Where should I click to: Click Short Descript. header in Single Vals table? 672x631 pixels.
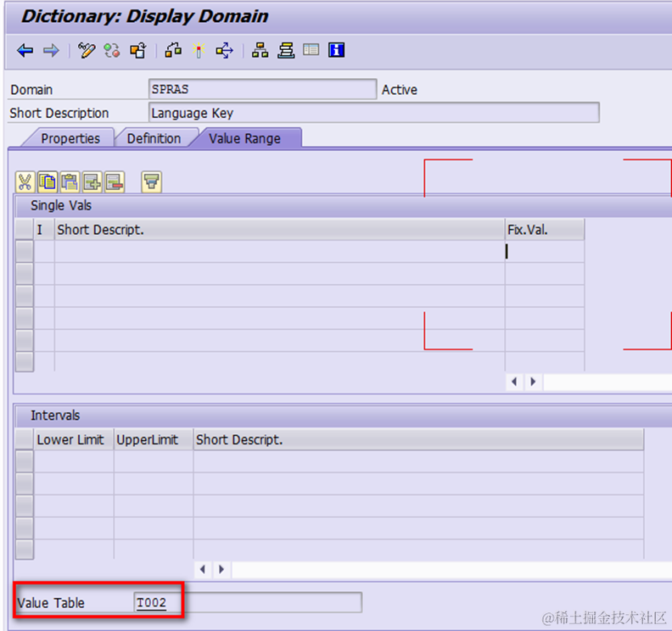279,230
